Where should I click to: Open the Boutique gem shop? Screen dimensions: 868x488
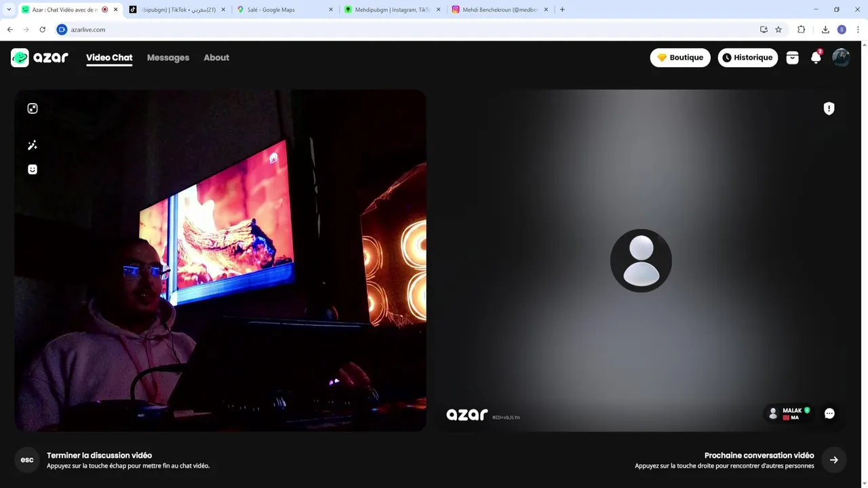[680, 58]
